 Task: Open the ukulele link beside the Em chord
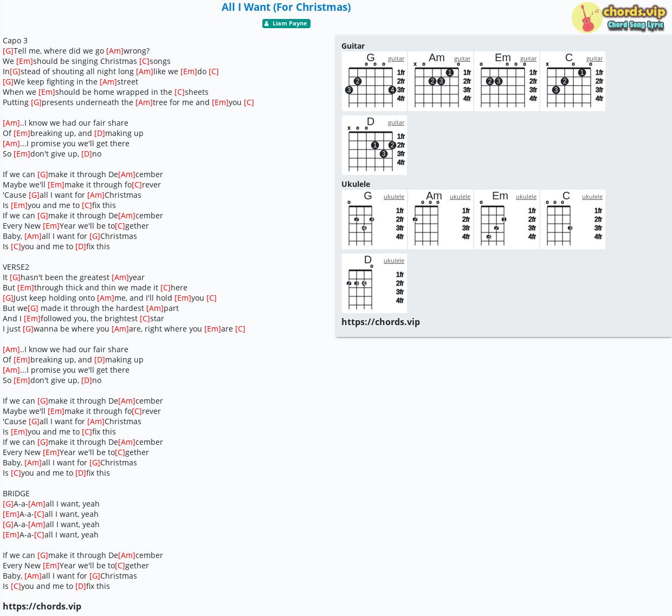click(x=526, y=197)
